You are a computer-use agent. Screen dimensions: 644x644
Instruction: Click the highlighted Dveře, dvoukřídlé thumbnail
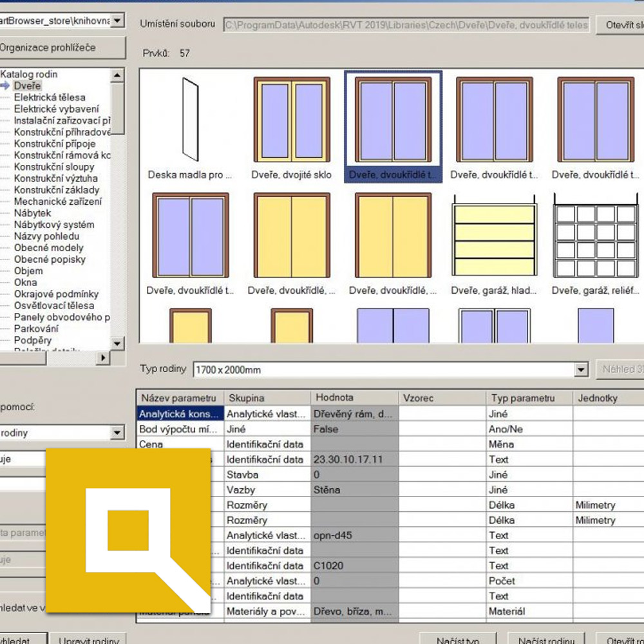393,126
